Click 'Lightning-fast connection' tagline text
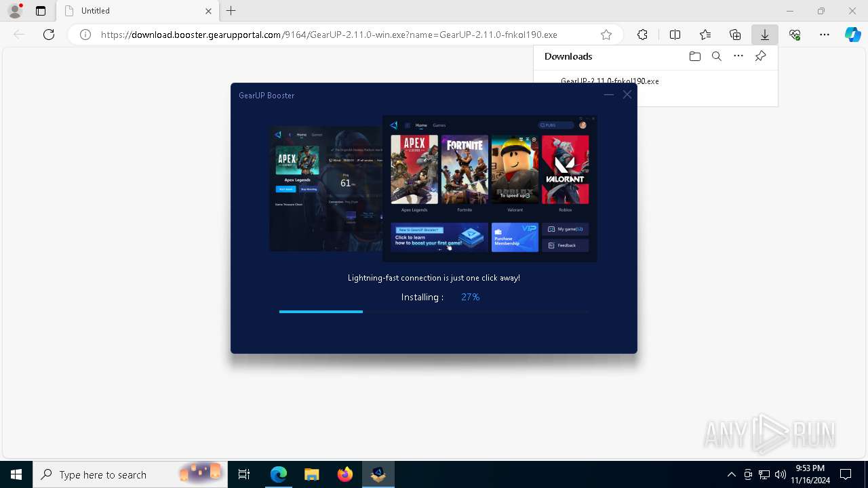Viewport: 868px width, 488px height. (x=434, y=278)
